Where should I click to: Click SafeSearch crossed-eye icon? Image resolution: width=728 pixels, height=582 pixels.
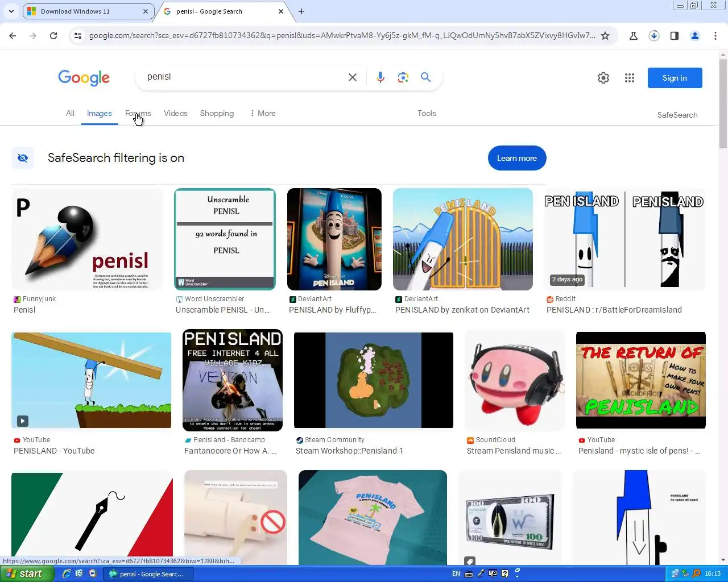coord(23,158)
